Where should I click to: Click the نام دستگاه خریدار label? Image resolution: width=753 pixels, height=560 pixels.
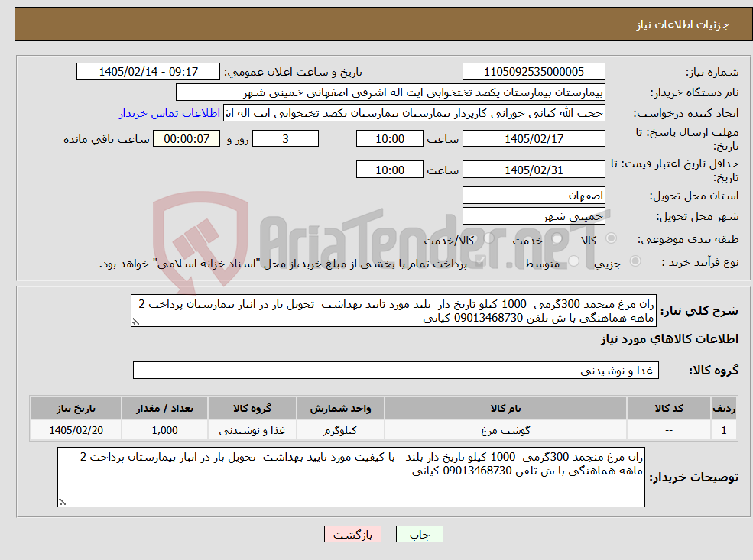(x=694, y=92)
